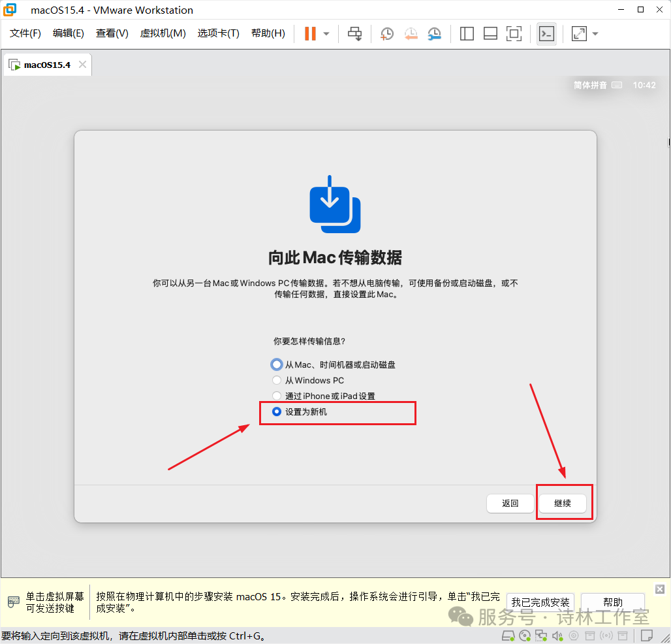Close the yellow installation hint bar

(x=660, y=589)
